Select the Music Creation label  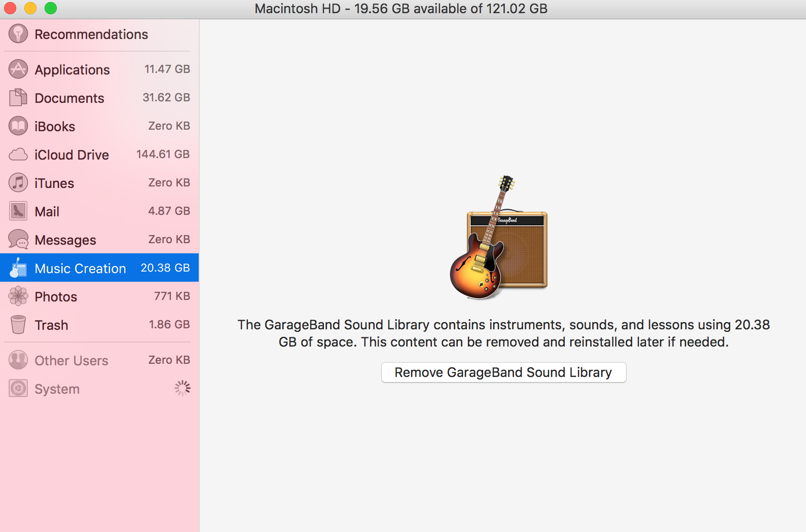(x=80, y=269)
